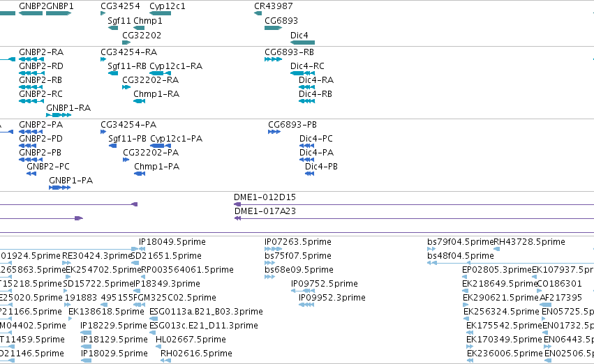Select EST RH43728.5prime
Screen dimensions: 594x364
tap(530, 242)
